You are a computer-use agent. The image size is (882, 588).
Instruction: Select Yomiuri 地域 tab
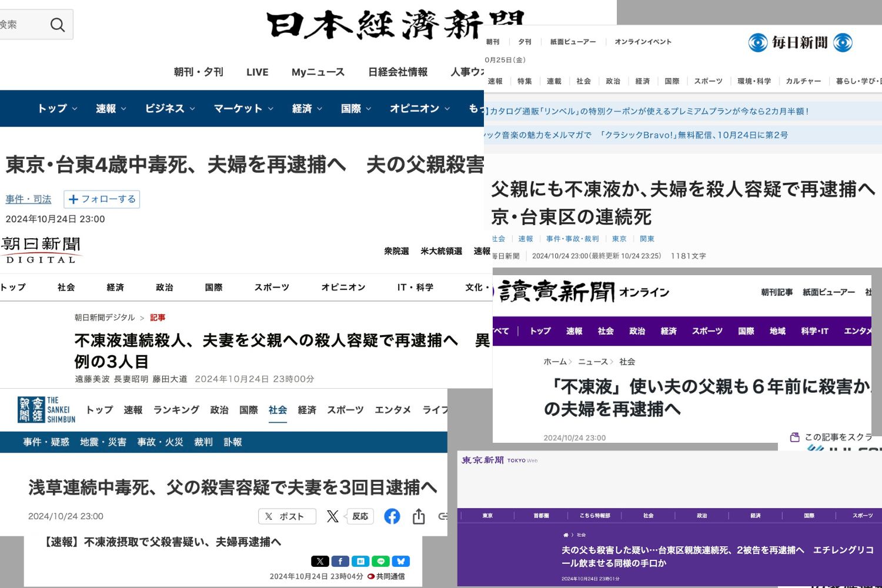pos(777,331)
